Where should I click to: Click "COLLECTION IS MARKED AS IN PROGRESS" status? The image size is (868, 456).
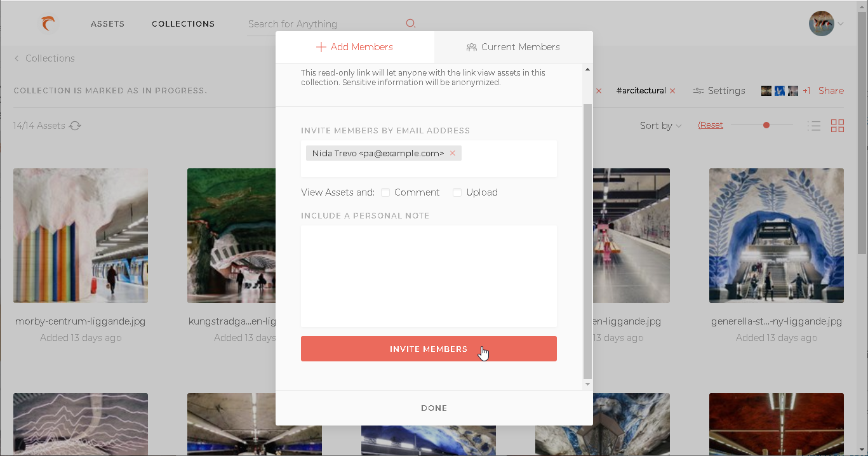(x=110, y=91)
